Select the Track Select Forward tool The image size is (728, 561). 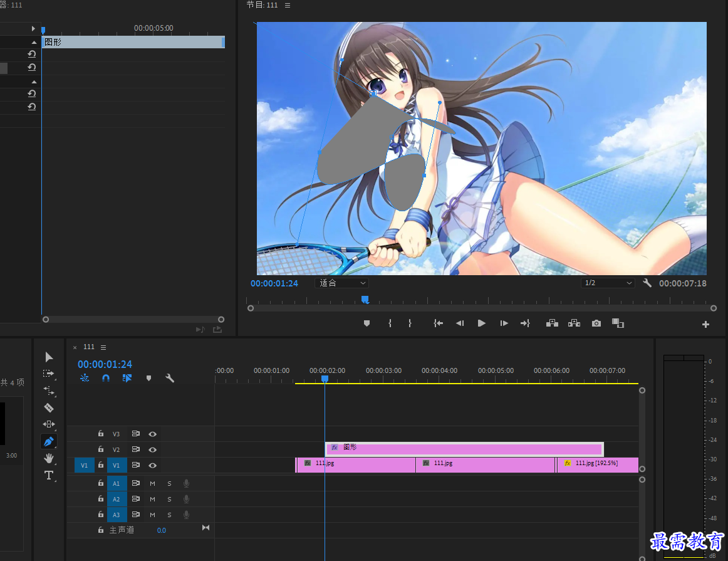(49, 374)
